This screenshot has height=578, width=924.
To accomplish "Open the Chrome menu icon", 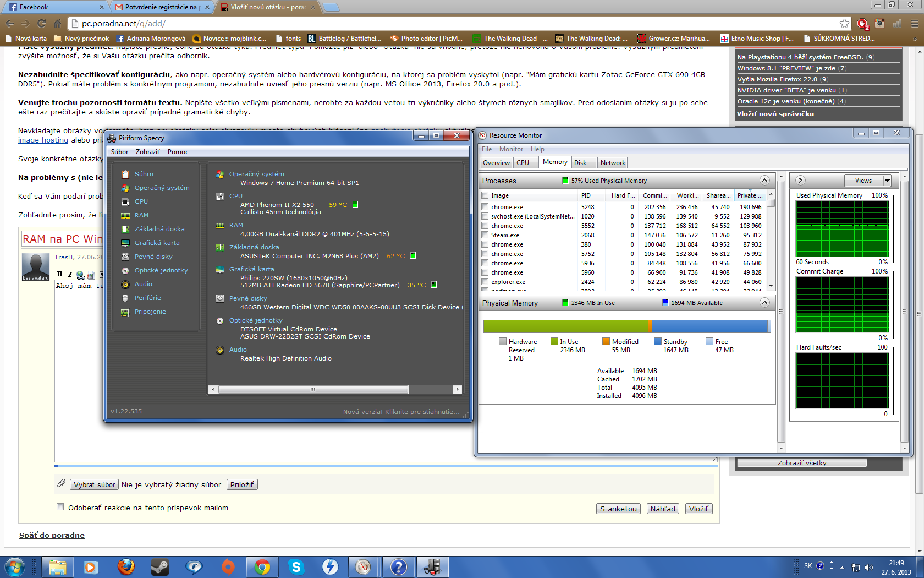I will tap(915, 24).
